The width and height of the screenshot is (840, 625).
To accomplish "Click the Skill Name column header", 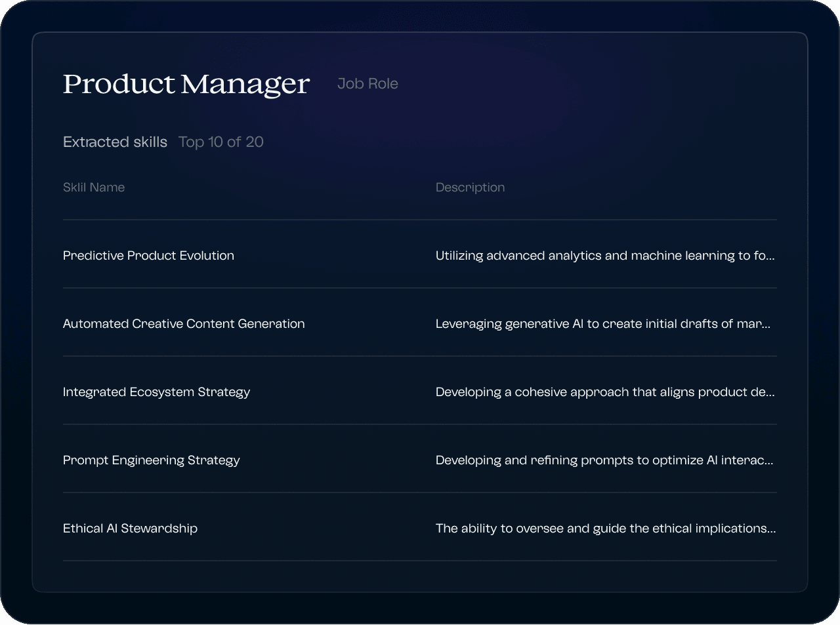I will point(94,188).
